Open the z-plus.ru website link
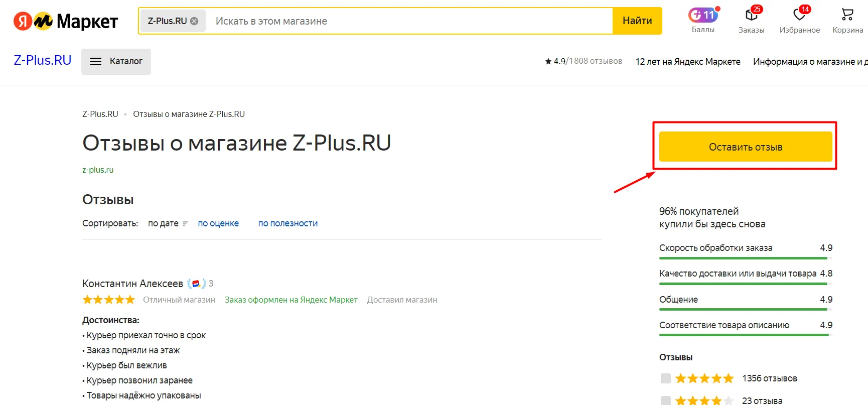The height and width of the screenshot is (405, 868). pyautogui.click(x=98, y=170)
